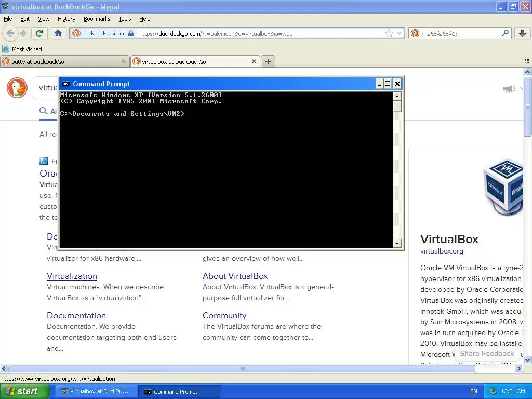
Task: Visit the virtualbox.org link in sidebar
Action: click(x=442, y=251)
